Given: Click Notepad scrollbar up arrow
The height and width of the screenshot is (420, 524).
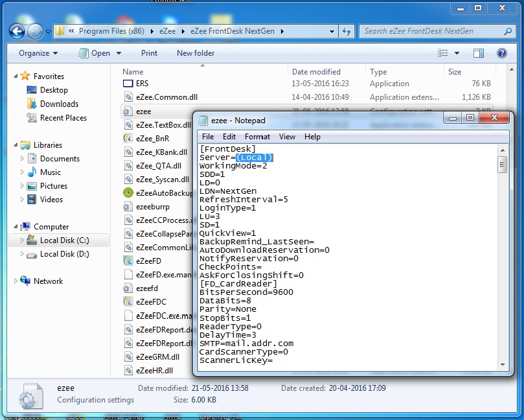Looking at the screenshot, I should coord(502,150).
